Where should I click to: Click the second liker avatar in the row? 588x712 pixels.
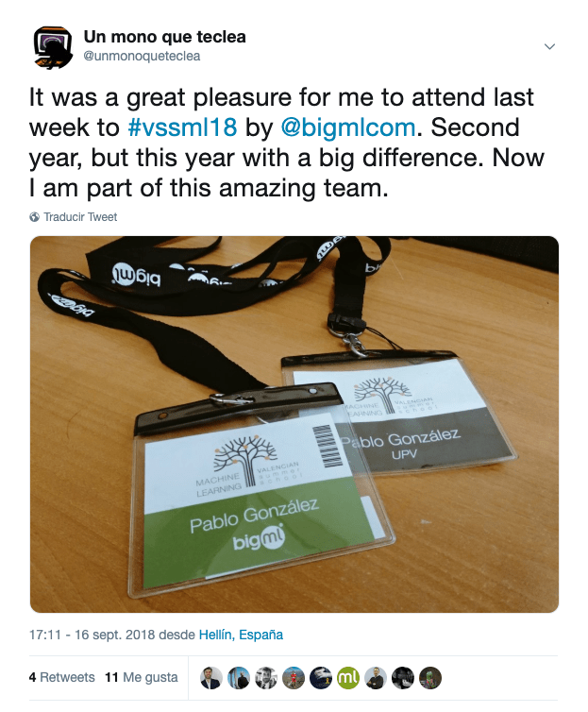(239, 678)
